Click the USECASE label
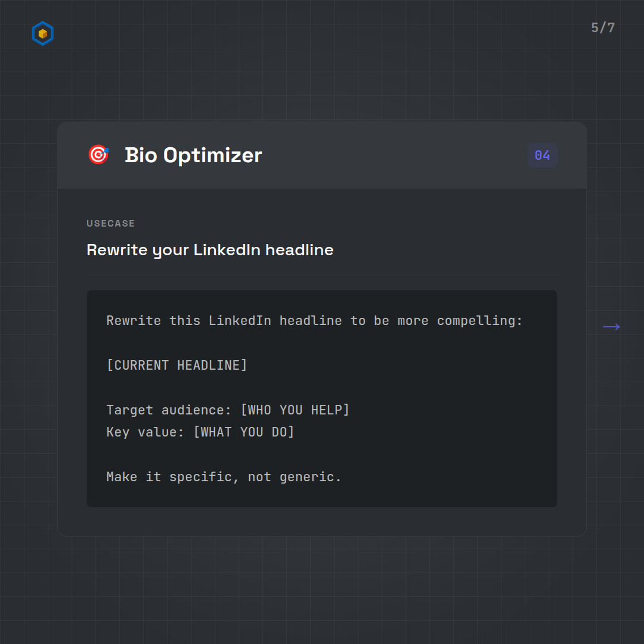644x644 pixels. coord(110,224)
